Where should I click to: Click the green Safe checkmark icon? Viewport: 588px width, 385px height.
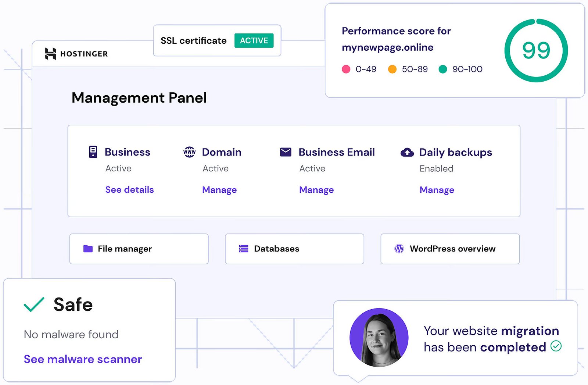(x=34, y=304)
